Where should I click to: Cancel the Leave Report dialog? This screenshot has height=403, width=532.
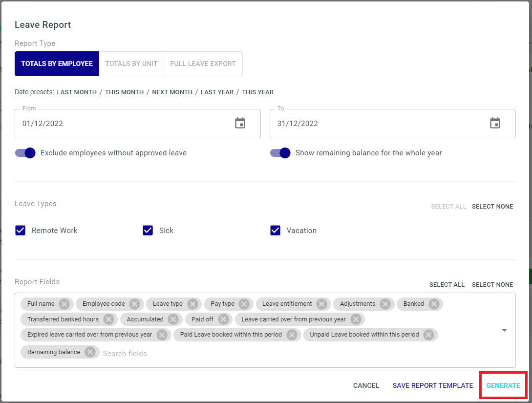tap(366, 386)
